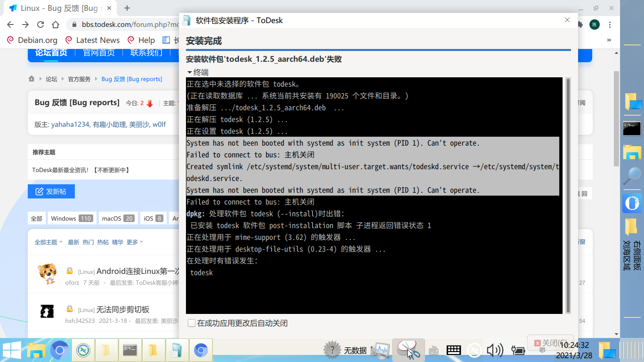Click the browser page vertical scrollbar

click(617, 118)
